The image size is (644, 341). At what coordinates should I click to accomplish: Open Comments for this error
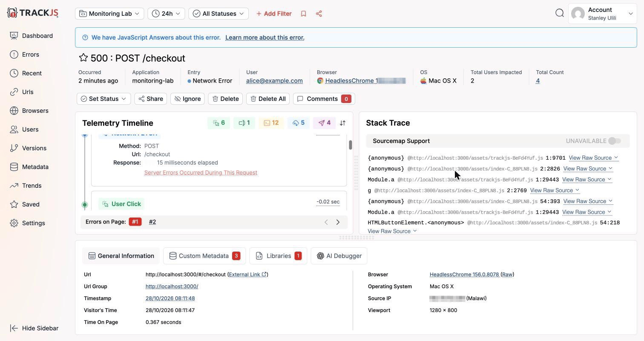click(x=324, y=99)
